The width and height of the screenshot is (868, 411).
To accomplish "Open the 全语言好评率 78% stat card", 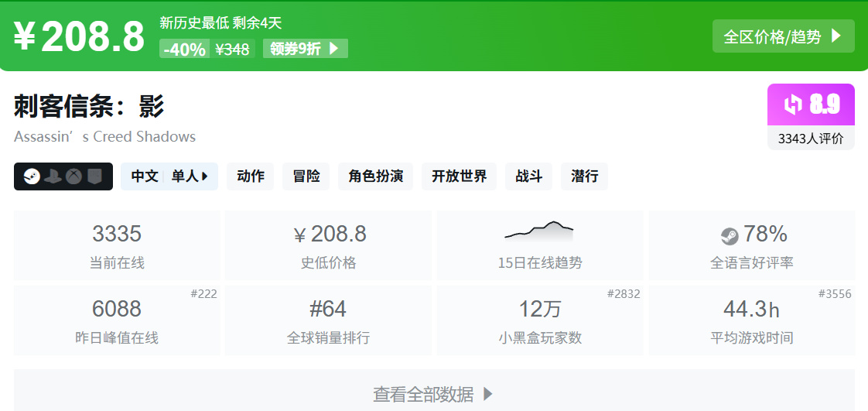I will pyautogui.click(x=752, y=245).
